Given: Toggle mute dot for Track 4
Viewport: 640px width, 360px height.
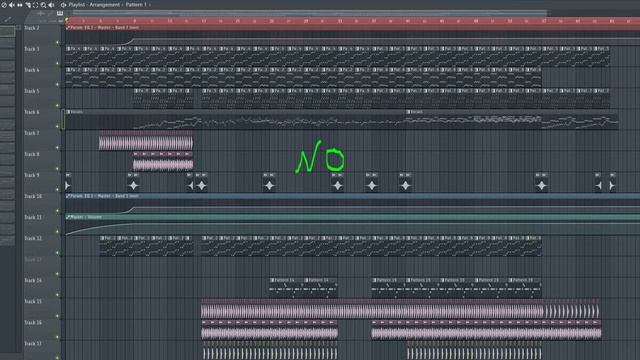Looking at the screenshot, I should (x=58, y=84).
